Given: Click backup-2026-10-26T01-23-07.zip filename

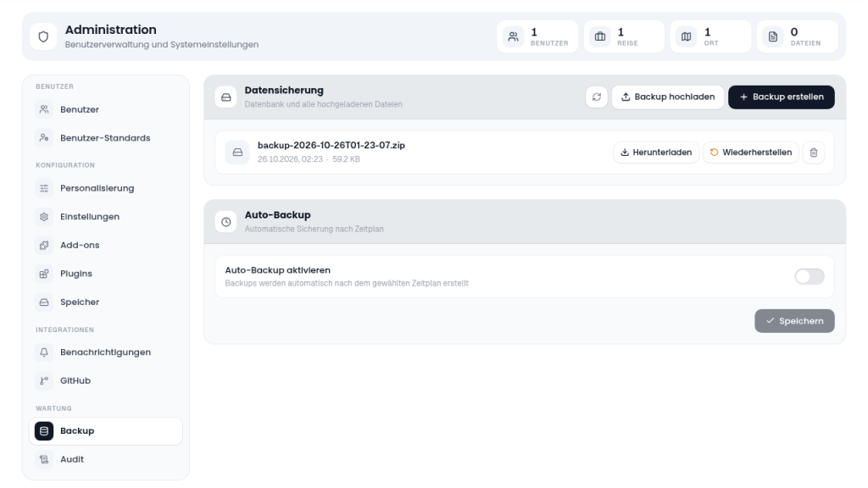Looking at the screenshot, I should click(x=331, y=145).
